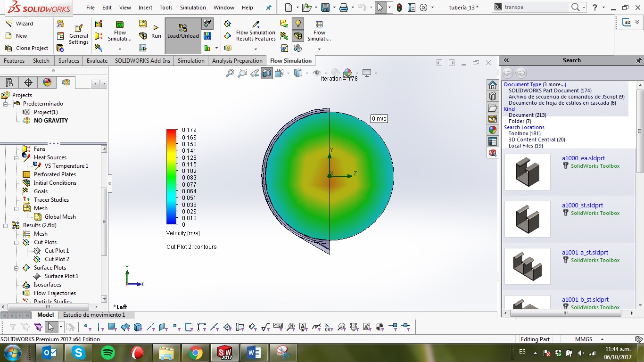Toggle the lighting bulb icon in ribbon

point(298,24)
